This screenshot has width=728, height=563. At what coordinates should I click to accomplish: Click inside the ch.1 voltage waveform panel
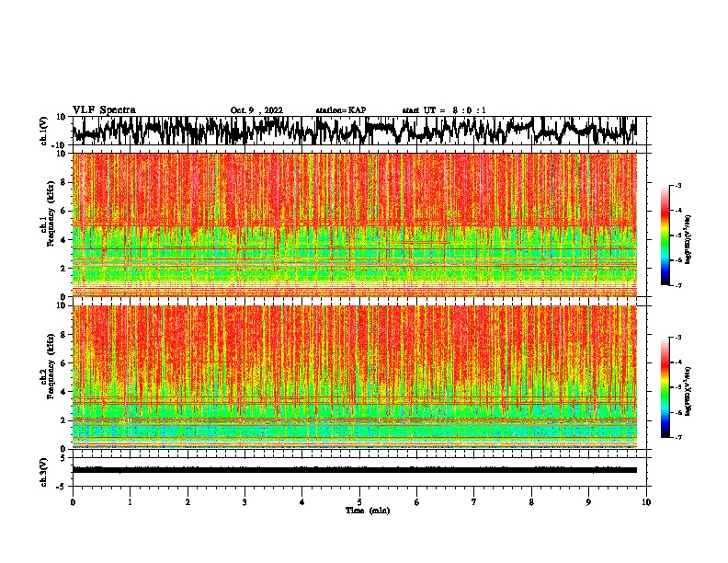358,131
